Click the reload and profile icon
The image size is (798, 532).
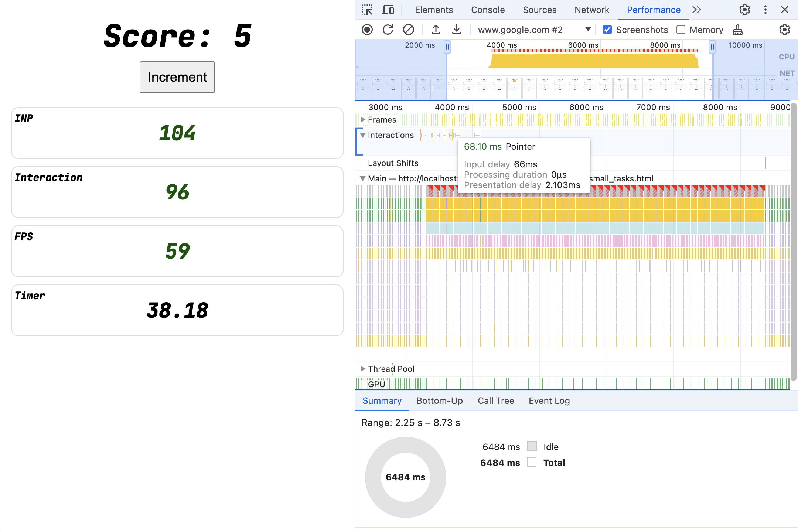pyautogui.click(x=387, y=28)
